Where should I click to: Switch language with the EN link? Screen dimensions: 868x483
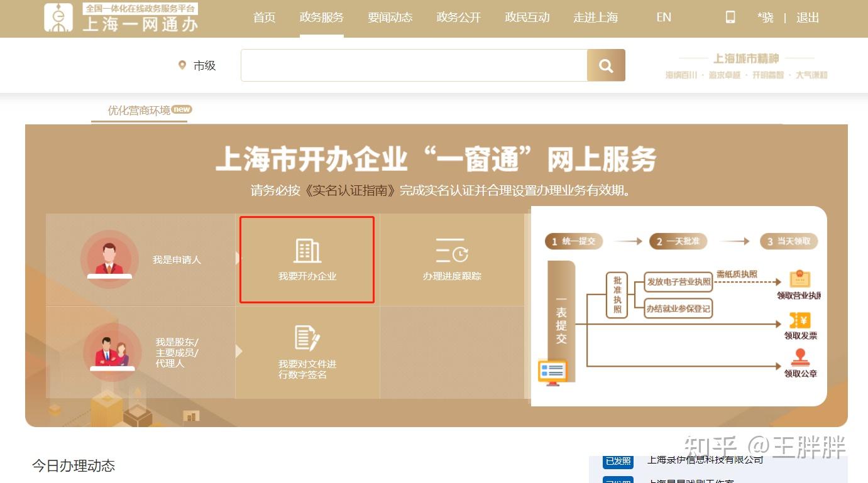[664, 18]
